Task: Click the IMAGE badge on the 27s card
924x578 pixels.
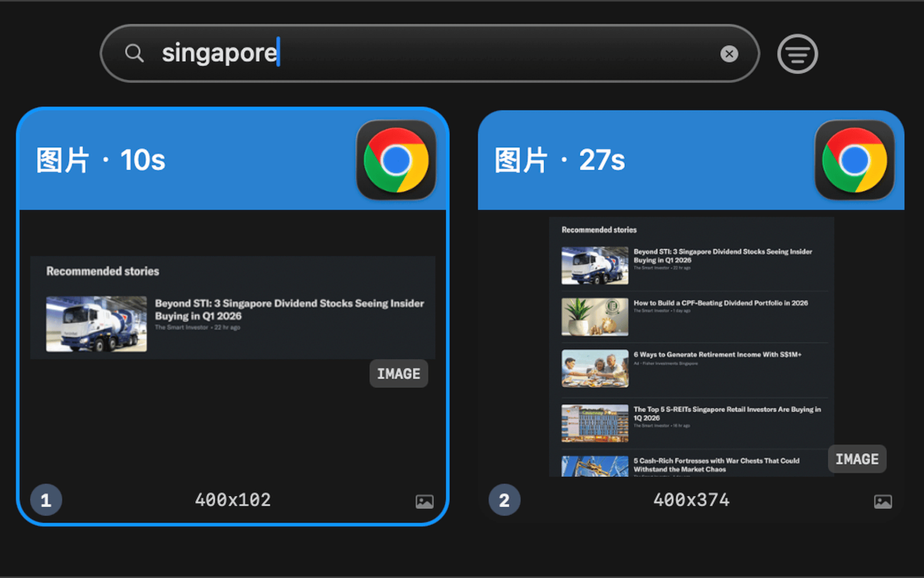Action: pyautogui.click(x=857, y=459)
